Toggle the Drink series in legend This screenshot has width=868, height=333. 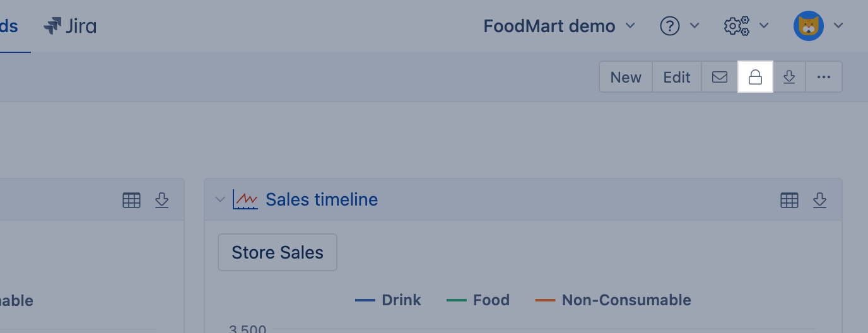tap(389, 300)
